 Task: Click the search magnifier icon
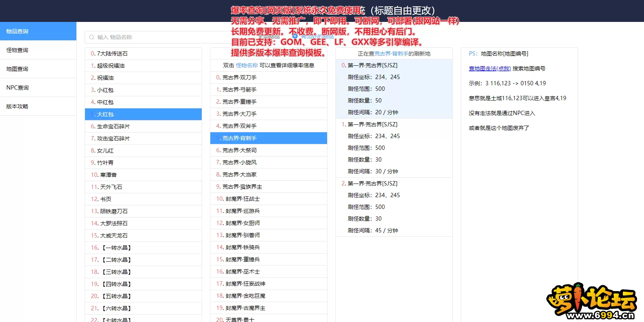coord(92,37)
